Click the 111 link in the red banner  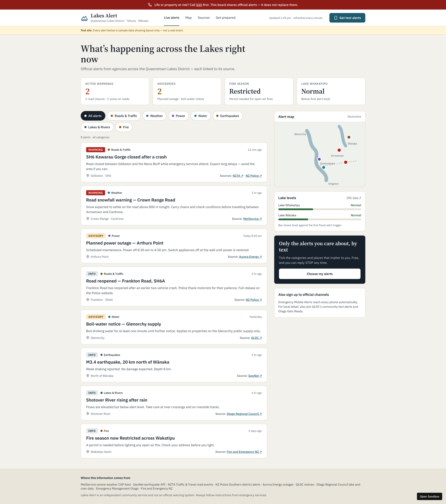(199, 5)
